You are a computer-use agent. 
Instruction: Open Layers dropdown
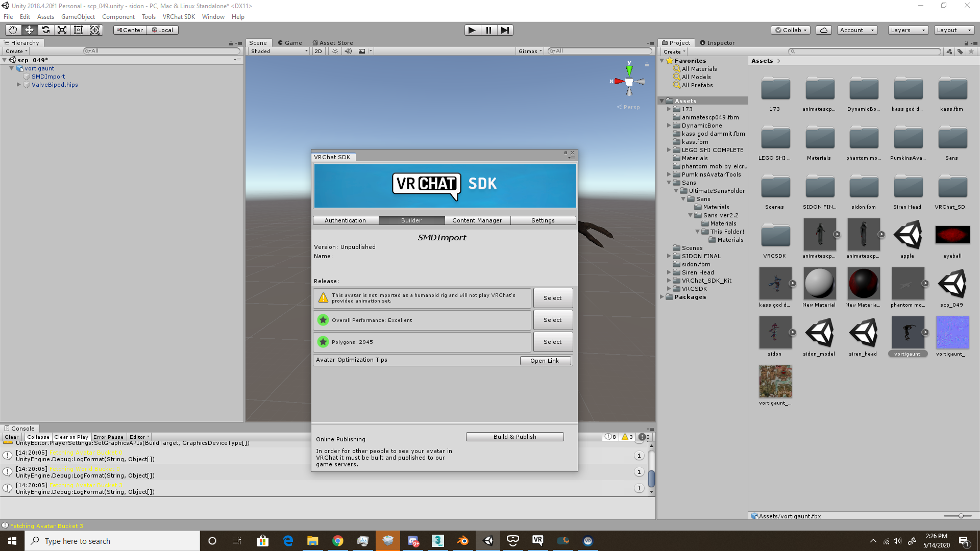(908, 30)
